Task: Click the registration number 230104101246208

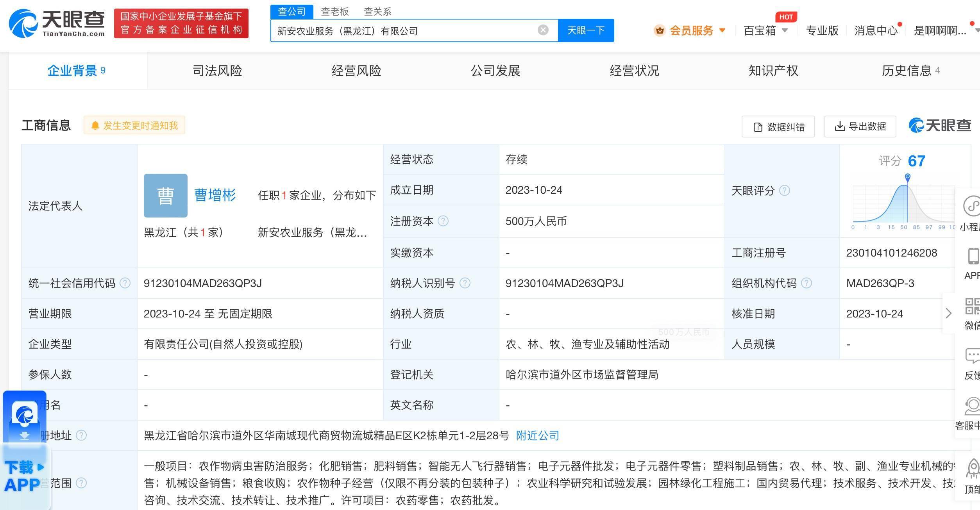Action: pyautogui.click(x=892, y=253)
